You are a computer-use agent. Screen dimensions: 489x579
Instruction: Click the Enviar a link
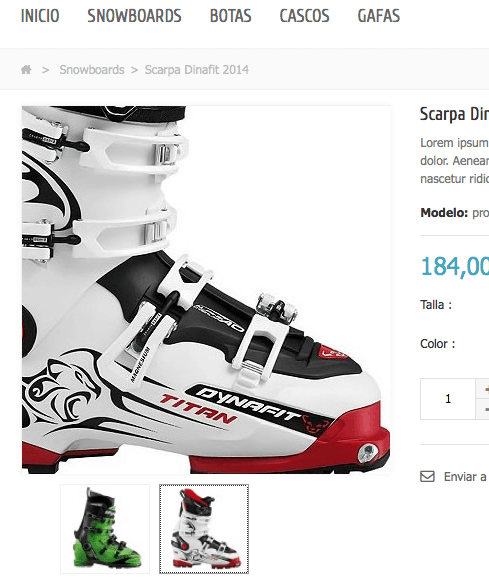tap(466, 477)
